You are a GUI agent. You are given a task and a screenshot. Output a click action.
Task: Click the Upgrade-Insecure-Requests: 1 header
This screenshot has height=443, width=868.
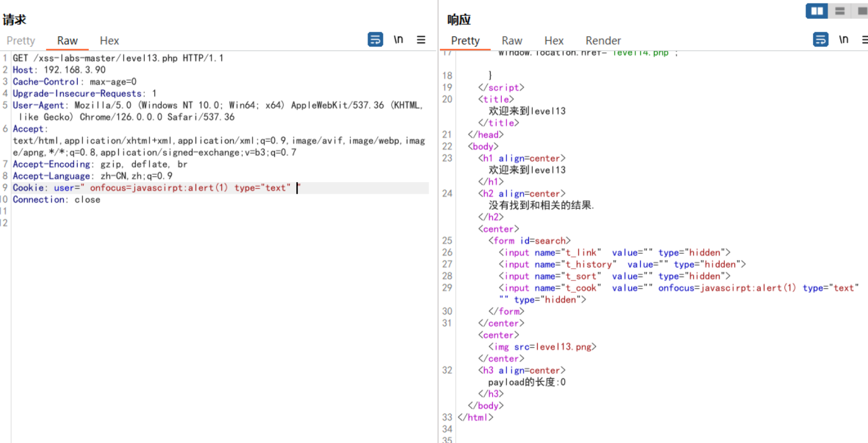click(85, 94)
